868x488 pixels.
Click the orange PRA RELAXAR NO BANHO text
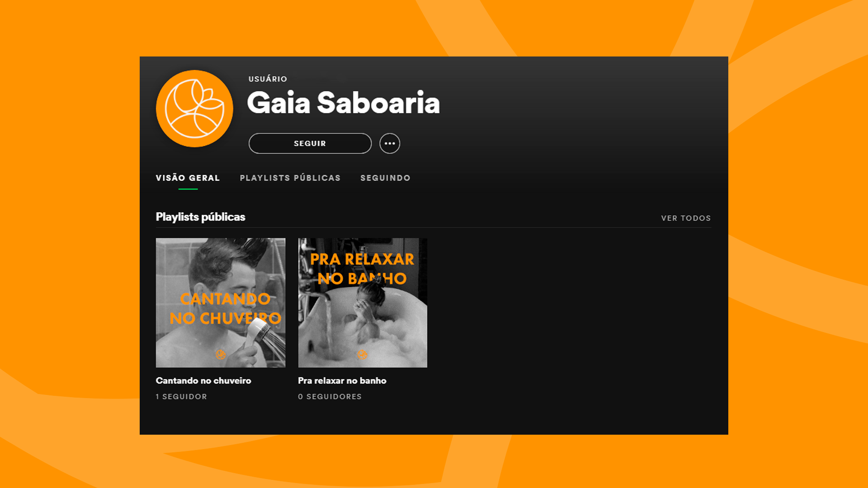pyautogui.click(x=362, y=269)
